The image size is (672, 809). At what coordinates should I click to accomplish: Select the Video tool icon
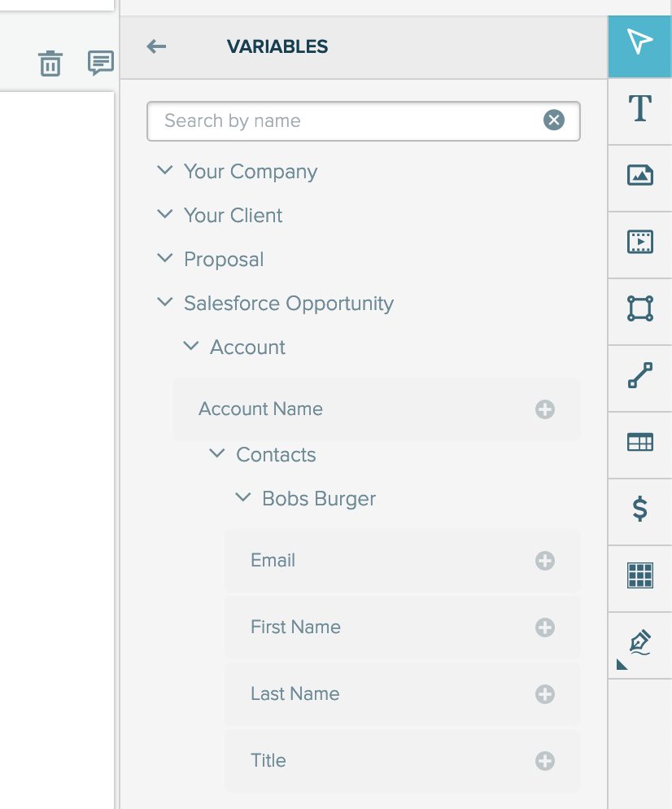[x=640, y=242]
